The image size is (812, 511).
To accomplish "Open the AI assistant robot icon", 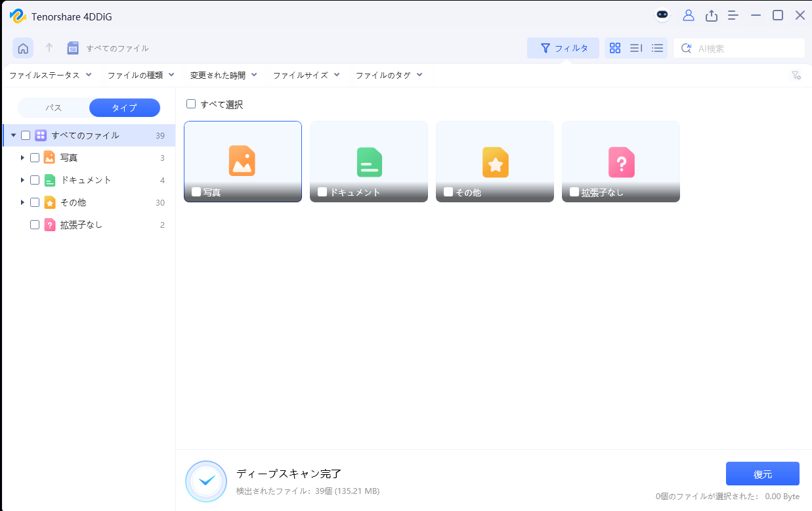I will coord(663,16).
